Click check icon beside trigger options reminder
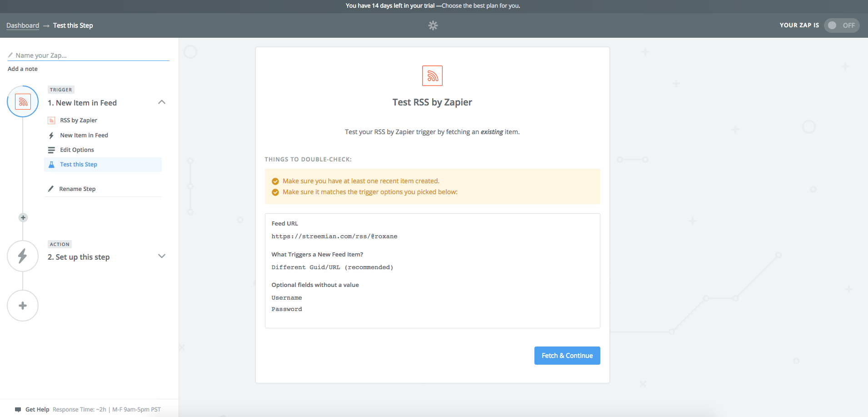 275,192
